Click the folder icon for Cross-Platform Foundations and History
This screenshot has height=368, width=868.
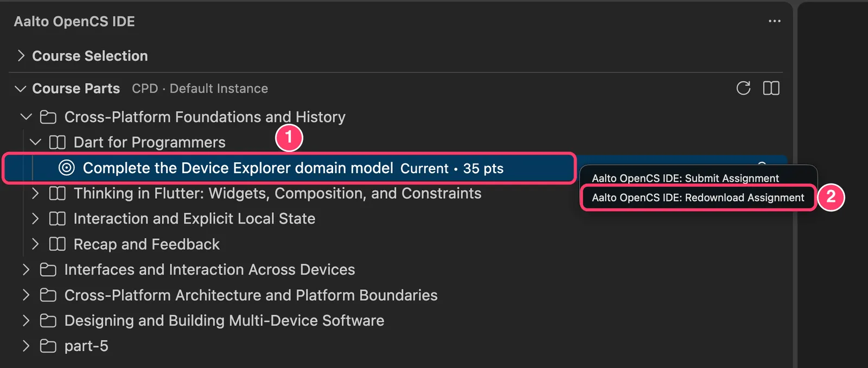48,117
